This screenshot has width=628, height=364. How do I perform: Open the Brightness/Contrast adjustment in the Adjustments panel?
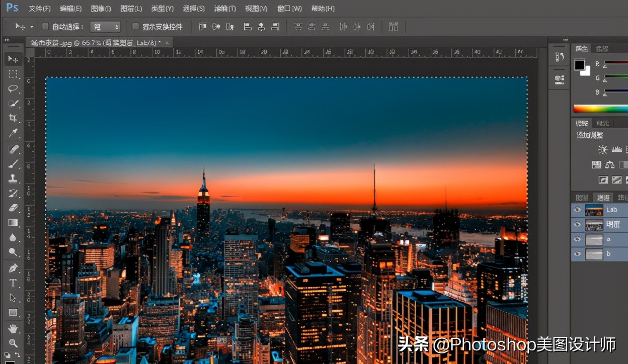tap(602, 149)
